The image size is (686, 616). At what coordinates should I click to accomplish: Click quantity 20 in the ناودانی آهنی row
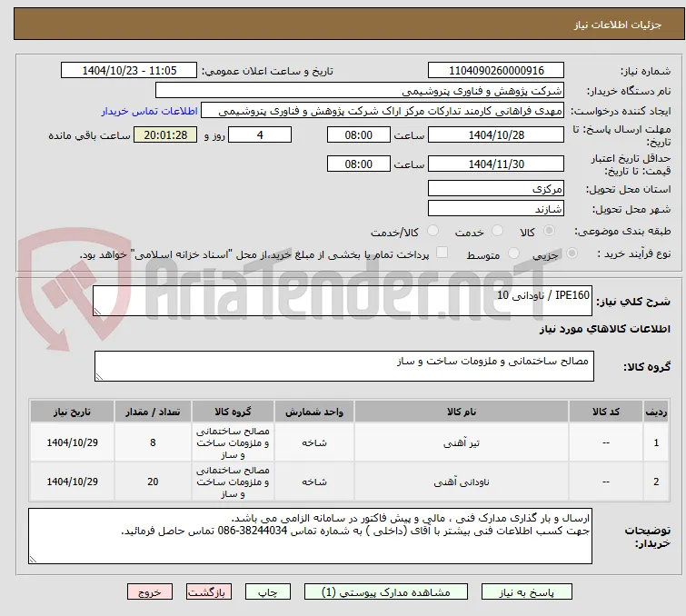tap(153, 482)
